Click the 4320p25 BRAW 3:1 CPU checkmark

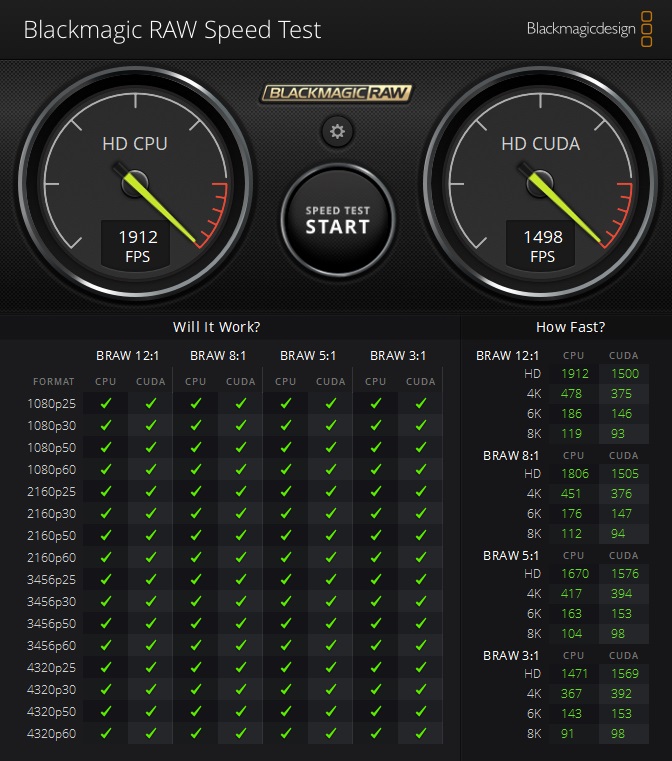tap(376, 667)
